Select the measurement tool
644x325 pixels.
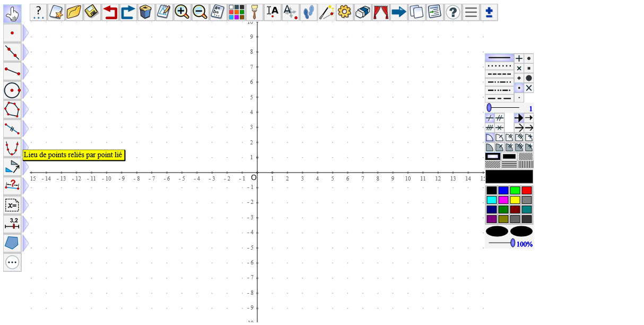[x=12, y=186]
